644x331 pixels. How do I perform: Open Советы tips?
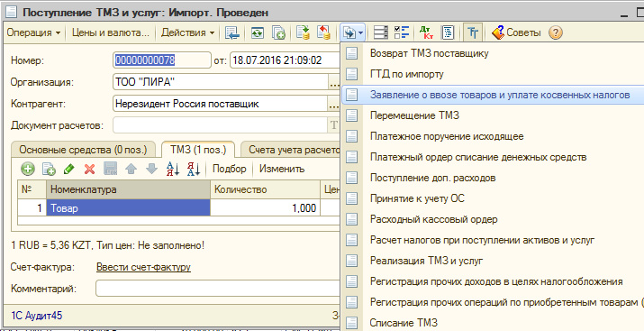(x=516, y=32)
